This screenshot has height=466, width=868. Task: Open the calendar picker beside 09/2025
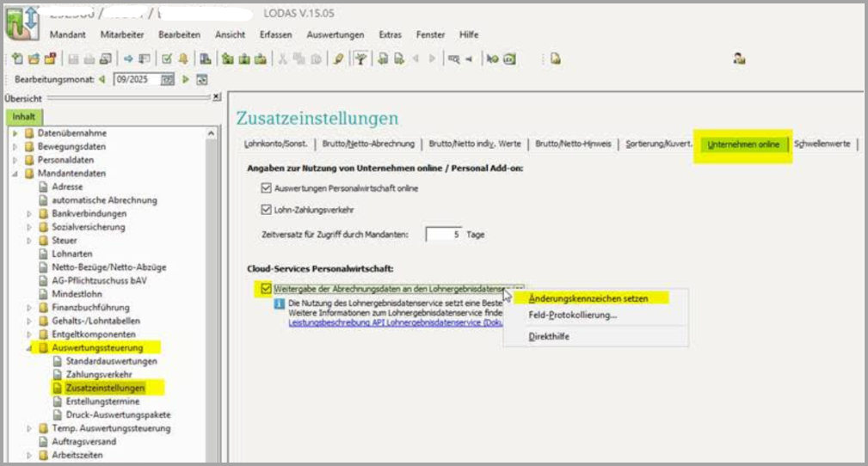[168, 79]
